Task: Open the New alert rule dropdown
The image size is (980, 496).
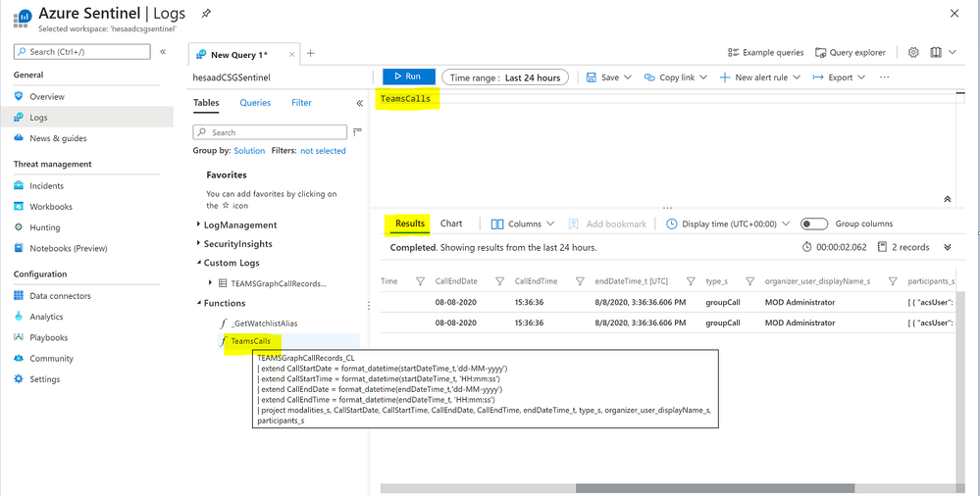Action: (760, 77)
